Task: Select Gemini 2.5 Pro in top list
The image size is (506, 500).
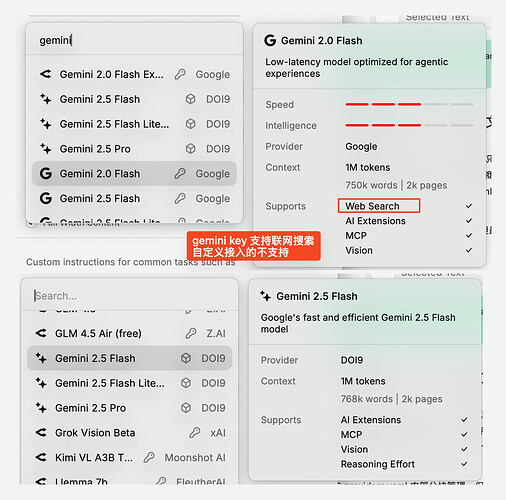Action: point(134,149)
